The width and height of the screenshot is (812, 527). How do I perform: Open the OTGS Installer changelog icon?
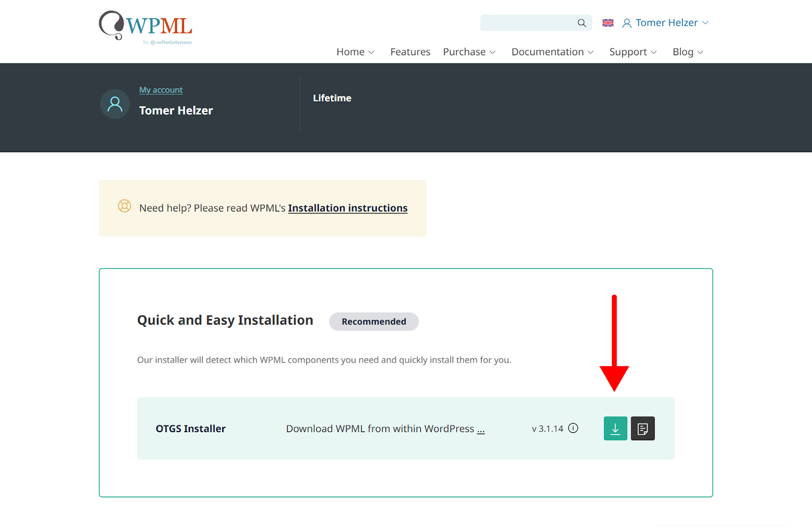[x=642, y=429]
